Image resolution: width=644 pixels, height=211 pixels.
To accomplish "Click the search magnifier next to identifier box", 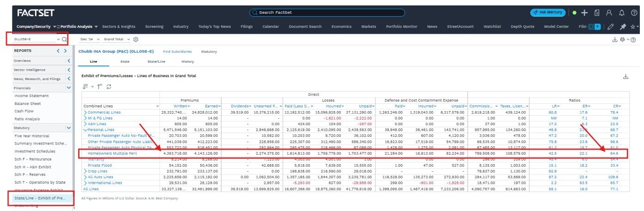I will point(65,40).
